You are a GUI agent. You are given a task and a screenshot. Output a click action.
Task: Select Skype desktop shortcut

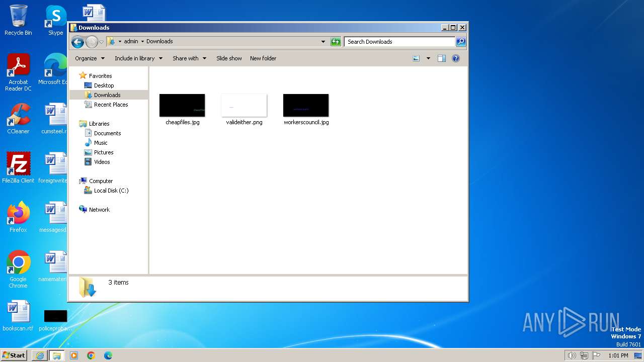click(55, 20)
